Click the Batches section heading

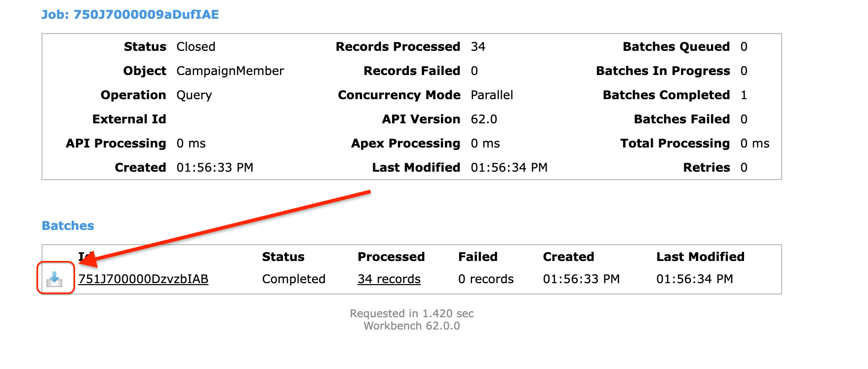[x=68, y=225]
